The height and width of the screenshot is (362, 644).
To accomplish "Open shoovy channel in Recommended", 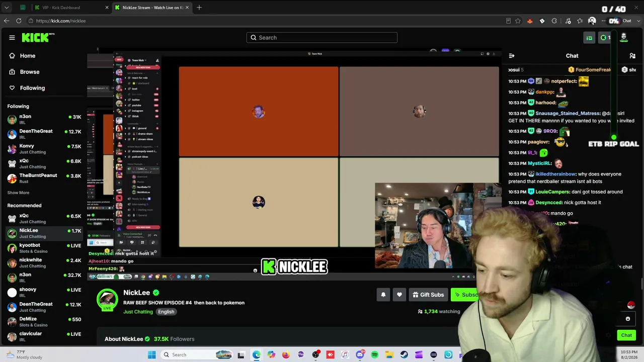I will [x=44, y=292].
